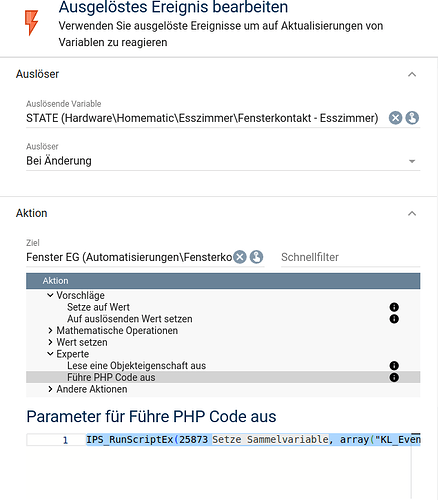Screen dimensions: 438x500
Task: Show info for Setze auf Wert
Action: click(x=394, y=307)
